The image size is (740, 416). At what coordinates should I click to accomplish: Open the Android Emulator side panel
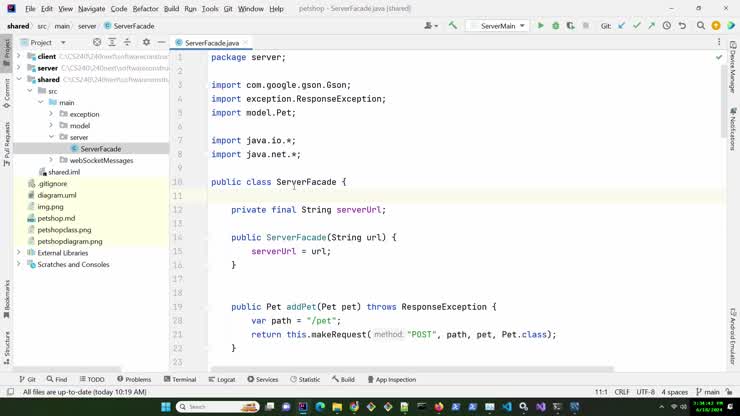(x=733, y=336)
